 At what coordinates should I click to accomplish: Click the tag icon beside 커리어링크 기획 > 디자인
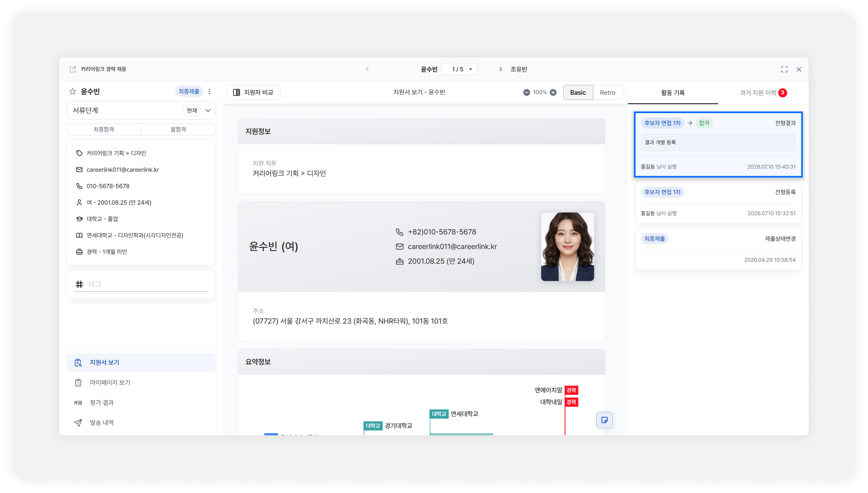[79, 153]
